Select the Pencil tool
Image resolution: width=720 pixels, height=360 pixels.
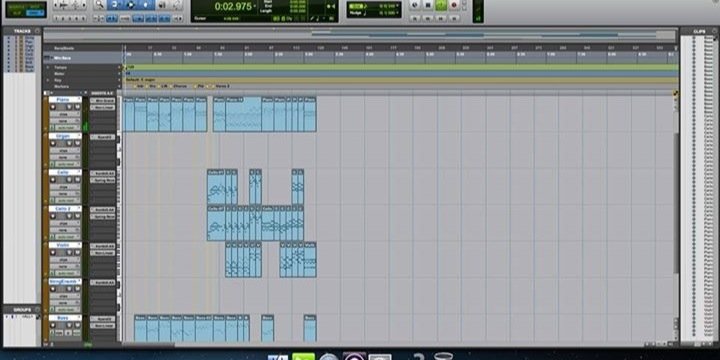tap(177, 5)
